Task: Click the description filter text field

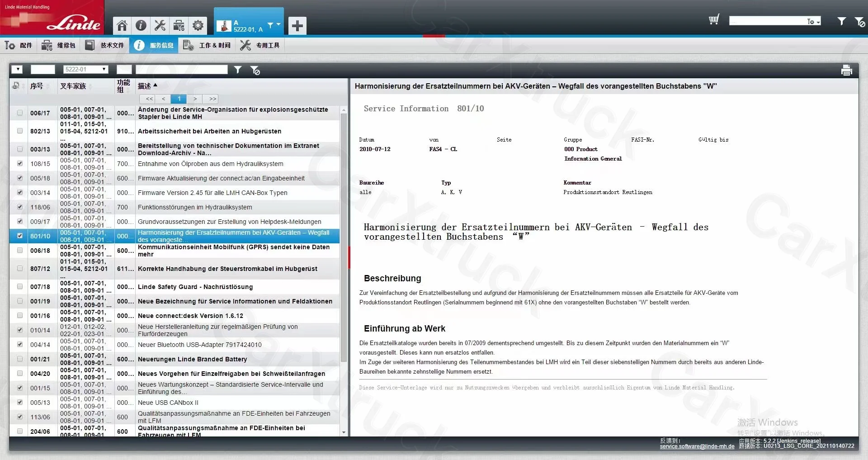Action: pyautogui.click(x=182, y=69)
